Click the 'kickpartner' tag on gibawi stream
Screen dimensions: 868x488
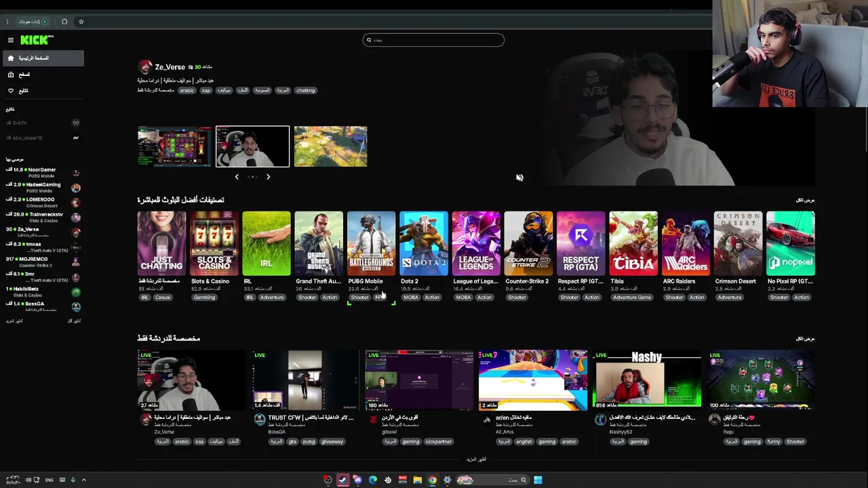[x=438, y=442]
